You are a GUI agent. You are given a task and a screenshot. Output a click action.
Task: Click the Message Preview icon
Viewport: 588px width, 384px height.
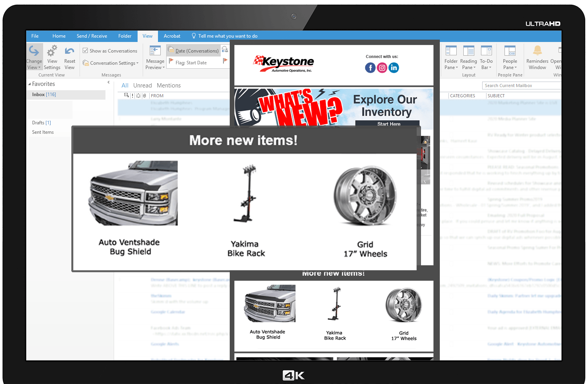[155, 51]
